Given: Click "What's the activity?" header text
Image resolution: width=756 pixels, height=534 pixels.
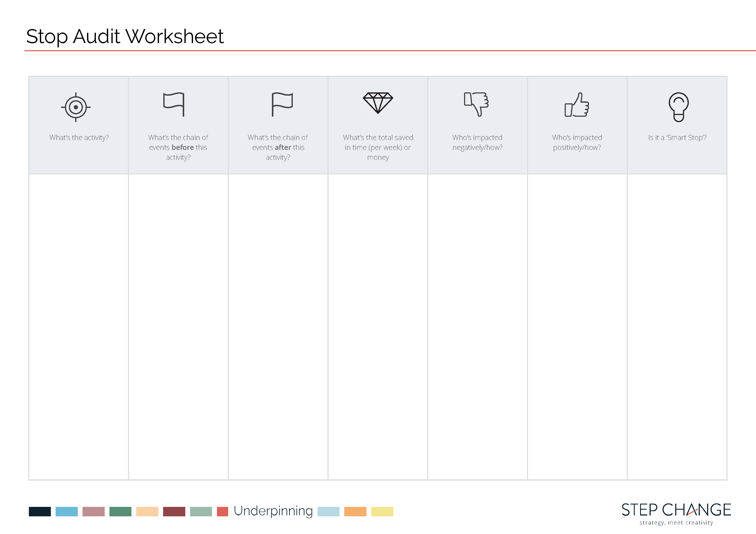Looking at the screenshot, I should [x=79, y=138].
